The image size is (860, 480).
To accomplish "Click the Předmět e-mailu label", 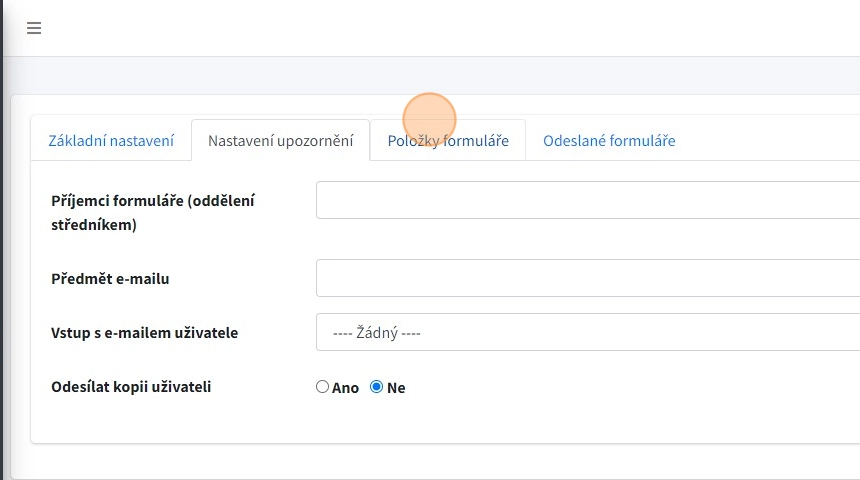I will [x=110, y=279].
